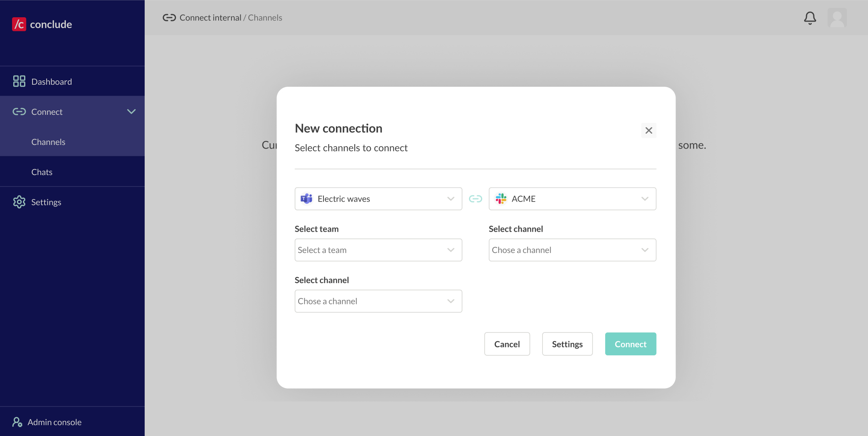Click 'Select channels to connect' subtitle
Image resolution: width=868 pixels, height=436 pixels.
[351, 148]
